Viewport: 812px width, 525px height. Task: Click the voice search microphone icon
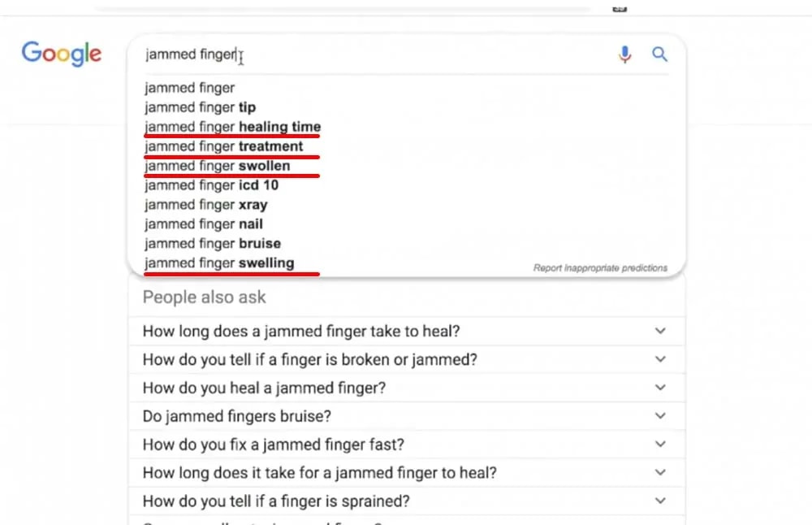click(624, 54)
